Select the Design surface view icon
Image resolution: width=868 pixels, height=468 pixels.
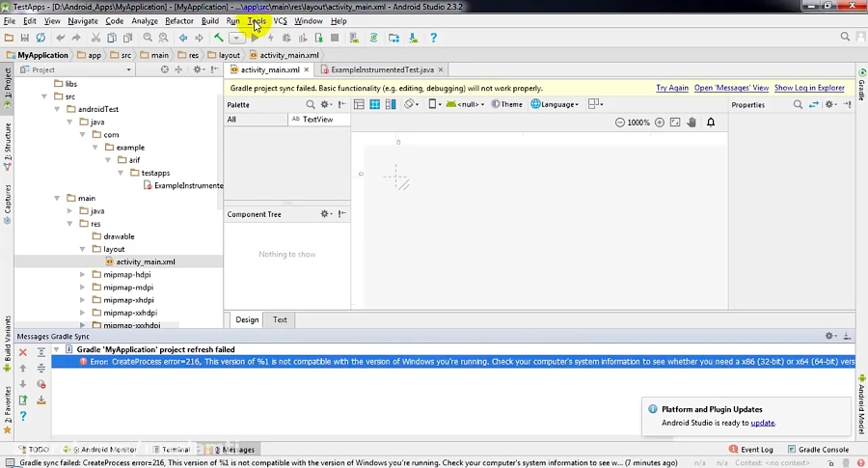pos(359,104)
